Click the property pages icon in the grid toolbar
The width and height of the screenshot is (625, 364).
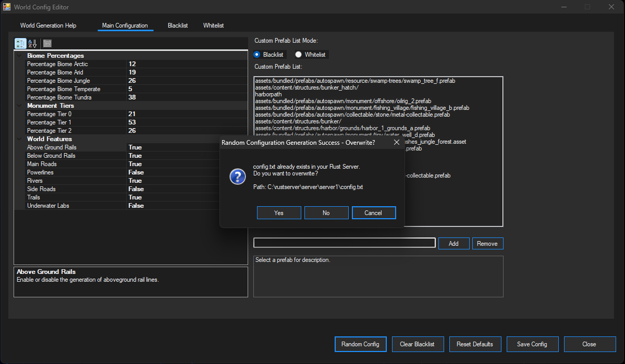(x=47, y=43)
